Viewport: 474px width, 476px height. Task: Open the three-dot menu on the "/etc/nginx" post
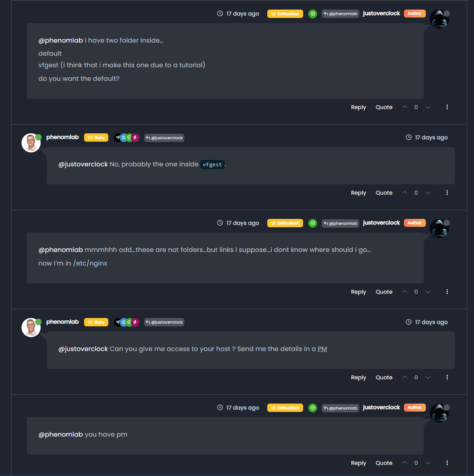[447, 292]
